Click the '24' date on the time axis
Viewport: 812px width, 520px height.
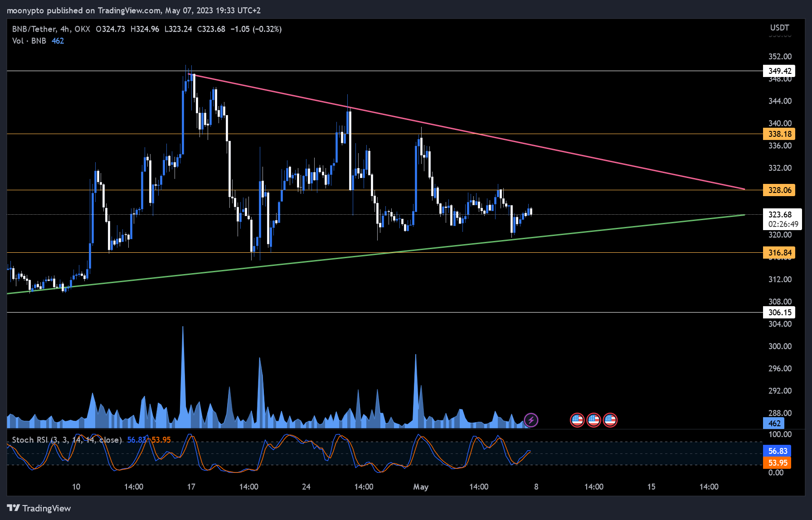click(x=306, y=487)
